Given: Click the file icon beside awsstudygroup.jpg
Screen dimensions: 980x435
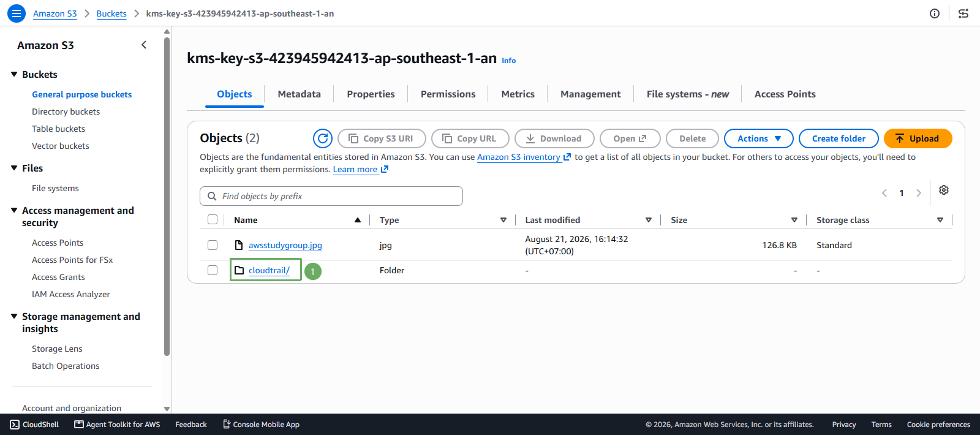Looking at the screenshot, I should (239, 245).
